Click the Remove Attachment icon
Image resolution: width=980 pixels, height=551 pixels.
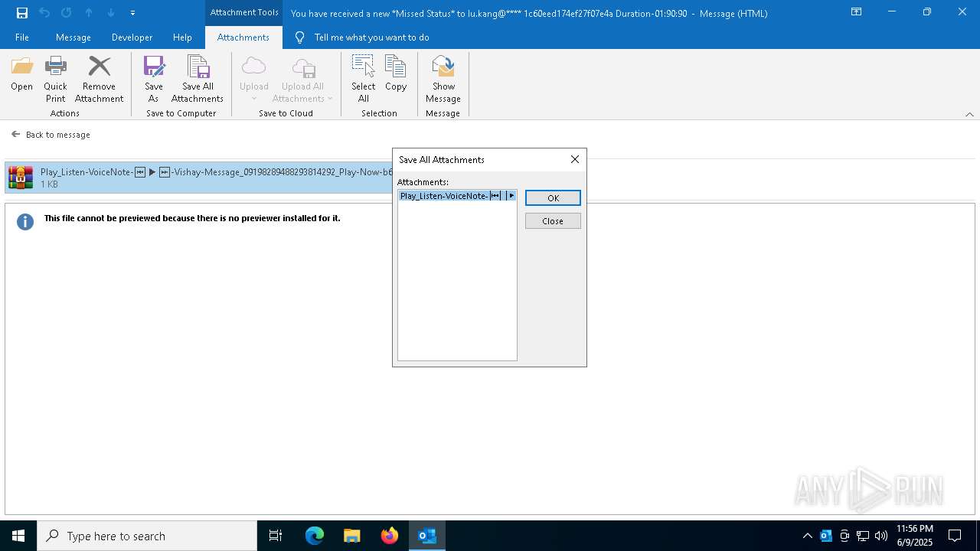point(99,79)
